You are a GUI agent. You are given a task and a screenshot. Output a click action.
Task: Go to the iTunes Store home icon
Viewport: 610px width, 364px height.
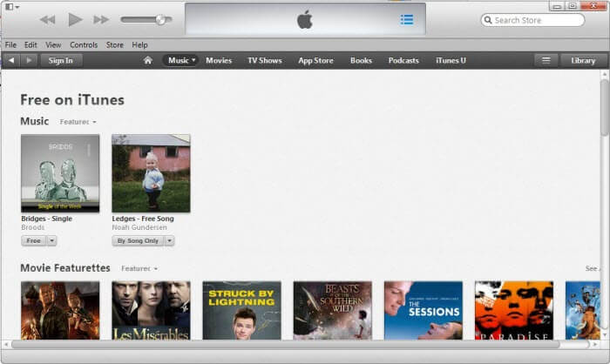pyautogui.click(x=148, y=60)
